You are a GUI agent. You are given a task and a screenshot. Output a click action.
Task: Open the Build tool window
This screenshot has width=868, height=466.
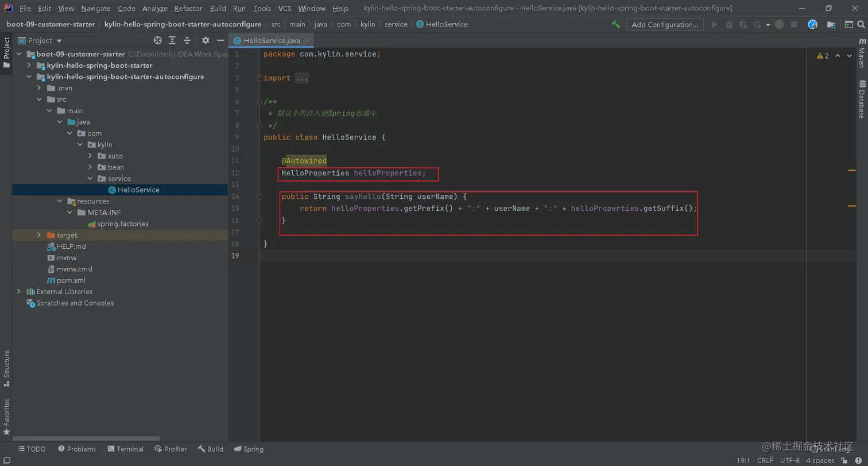211,449
